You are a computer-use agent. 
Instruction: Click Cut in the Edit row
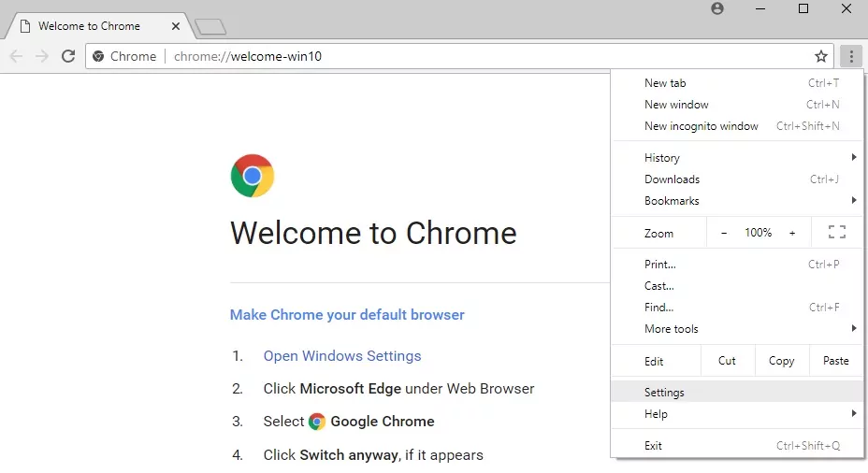pos(727,361)
